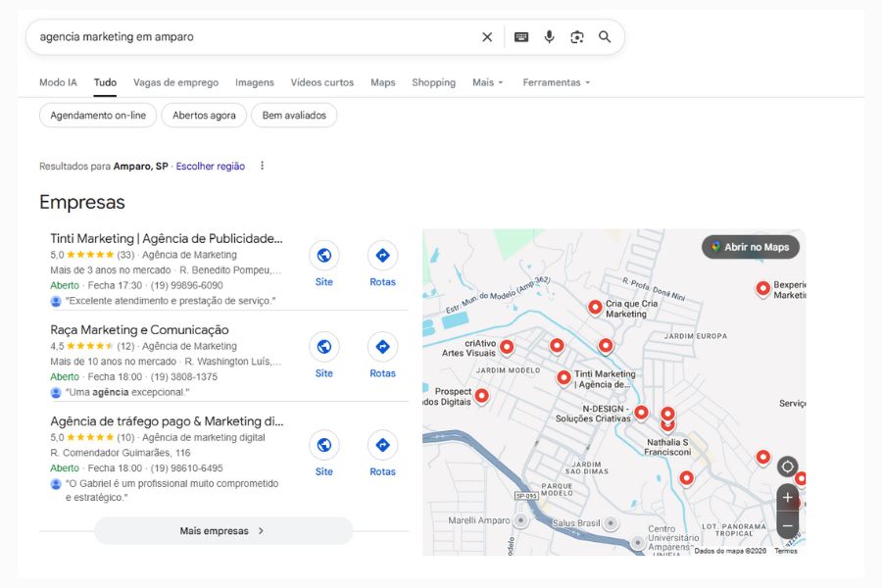The height and width of the screenshot is (588, 882).
Task: Select the Tinti Marketing map pin
Action: click(563, 378)
